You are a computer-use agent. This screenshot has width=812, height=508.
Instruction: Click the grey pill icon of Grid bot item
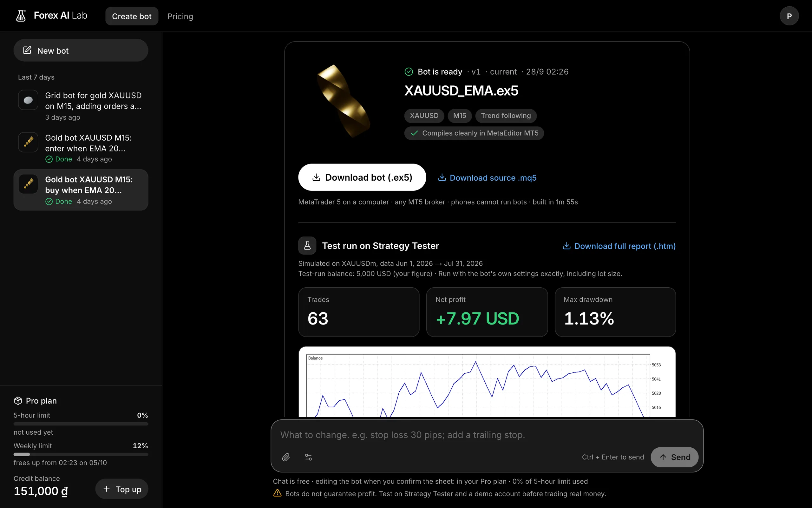(28, 100)
